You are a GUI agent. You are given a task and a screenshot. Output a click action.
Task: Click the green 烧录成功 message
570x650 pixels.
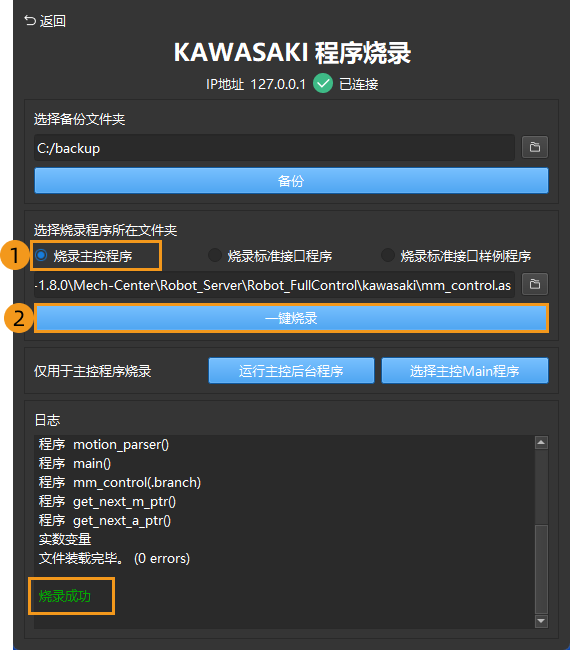click(65, 596)
